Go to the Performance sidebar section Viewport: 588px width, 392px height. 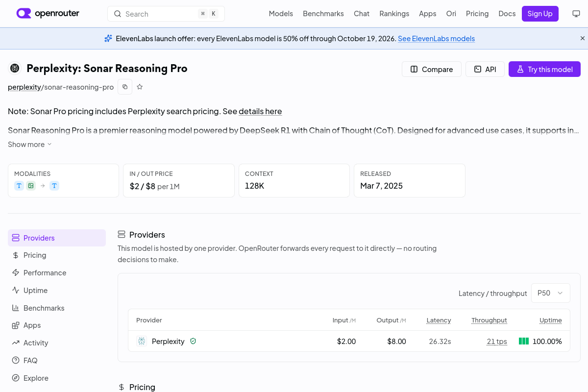click(57, 273)
